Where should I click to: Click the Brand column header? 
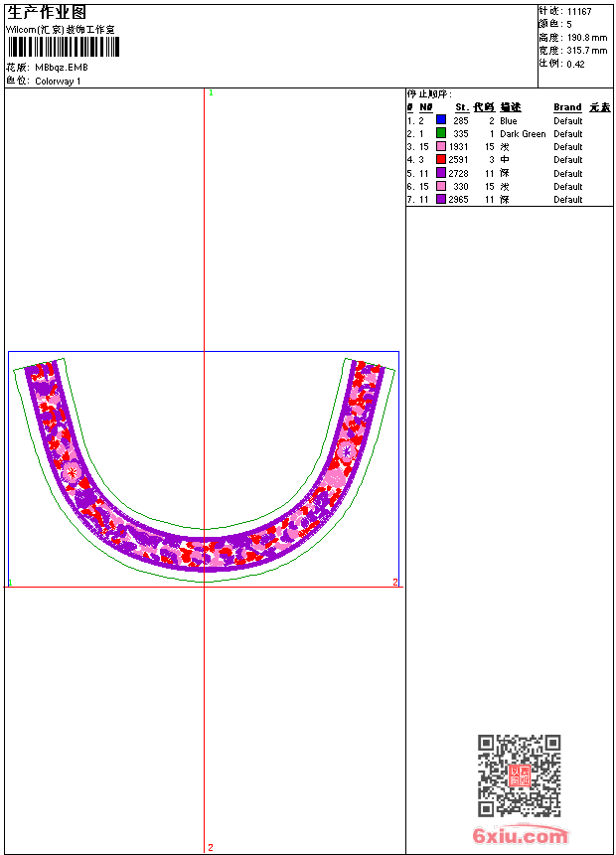coord(567,107)
